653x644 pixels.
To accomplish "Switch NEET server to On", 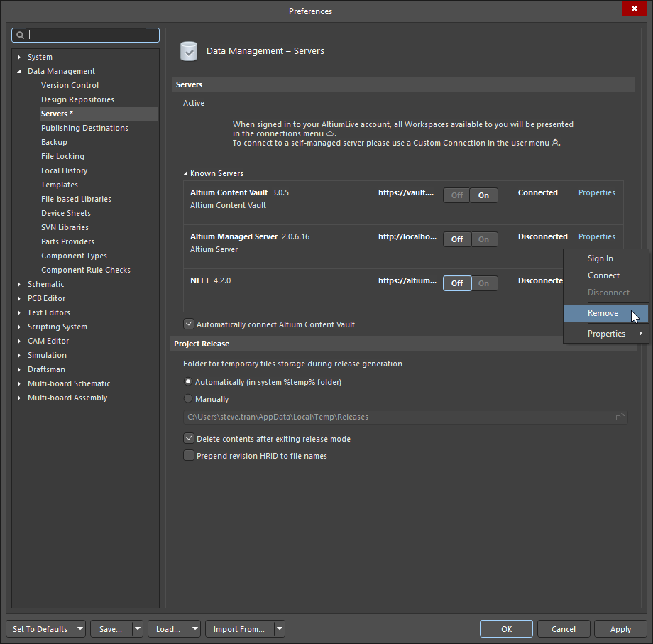I will coord(484,283).
